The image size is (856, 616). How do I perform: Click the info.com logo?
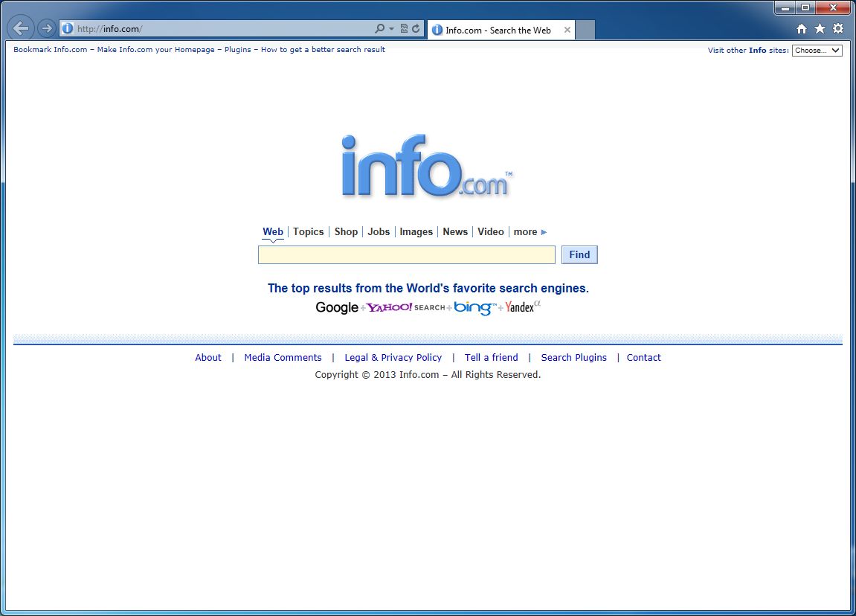[427, 166]
